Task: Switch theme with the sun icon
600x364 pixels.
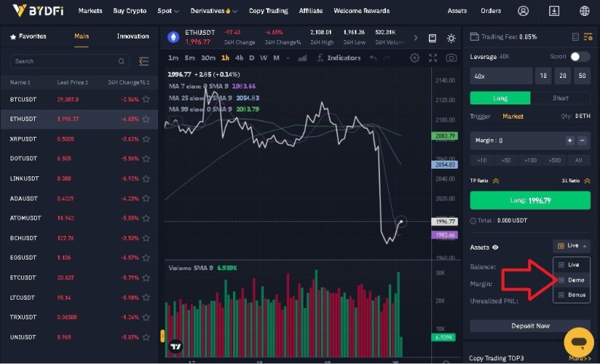Action: (451, 38)
